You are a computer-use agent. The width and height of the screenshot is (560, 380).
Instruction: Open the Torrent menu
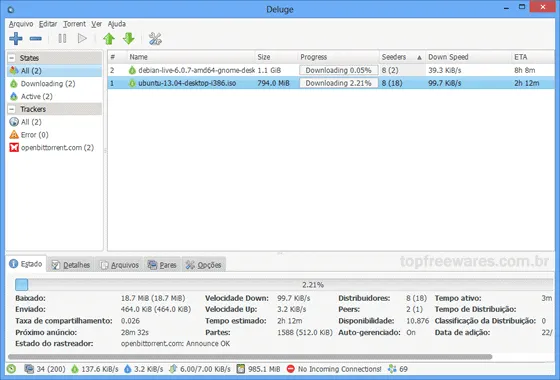click(x=74, y=24)
